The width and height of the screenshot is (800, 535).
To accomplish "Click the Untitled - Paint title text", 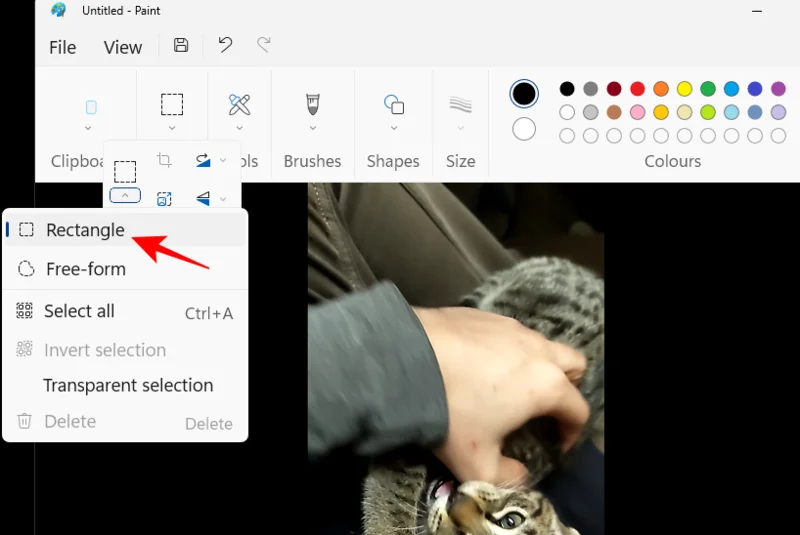I will tap(121, 11).
